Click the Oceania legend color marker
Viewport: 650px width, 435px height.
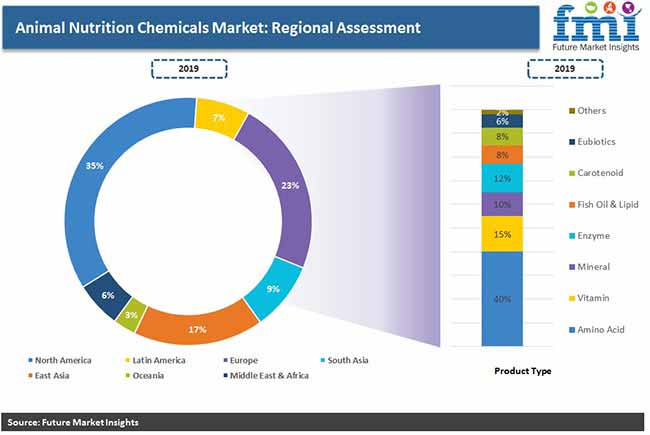click(x=128, y=376)
